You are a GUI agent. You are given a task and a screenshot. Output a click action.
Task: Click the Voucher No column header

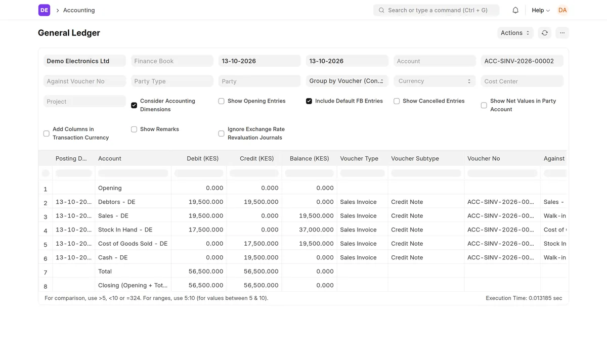[x=502, y=158]
